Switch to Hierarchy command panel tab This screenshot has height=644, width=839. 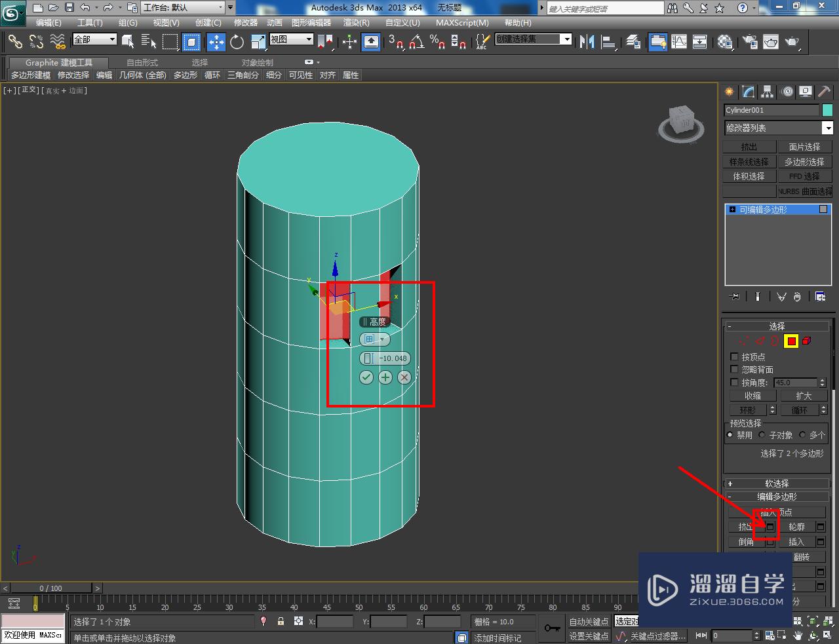(x=768, y=92)
